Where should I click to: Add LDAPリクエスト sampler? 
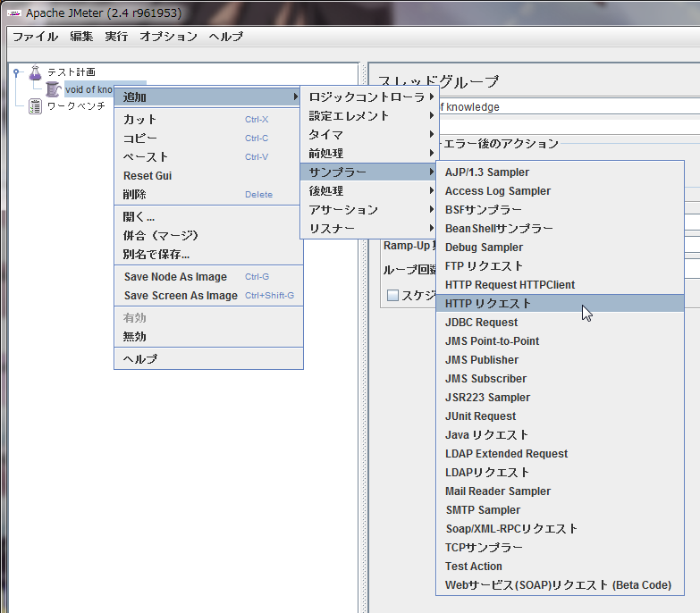[x=560, y=472]
